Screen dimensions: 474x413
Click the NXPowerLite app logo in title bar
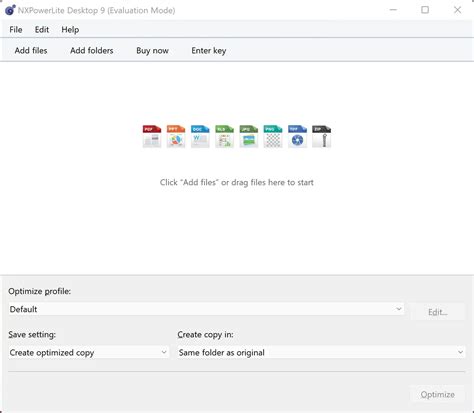tap(10, 10)
